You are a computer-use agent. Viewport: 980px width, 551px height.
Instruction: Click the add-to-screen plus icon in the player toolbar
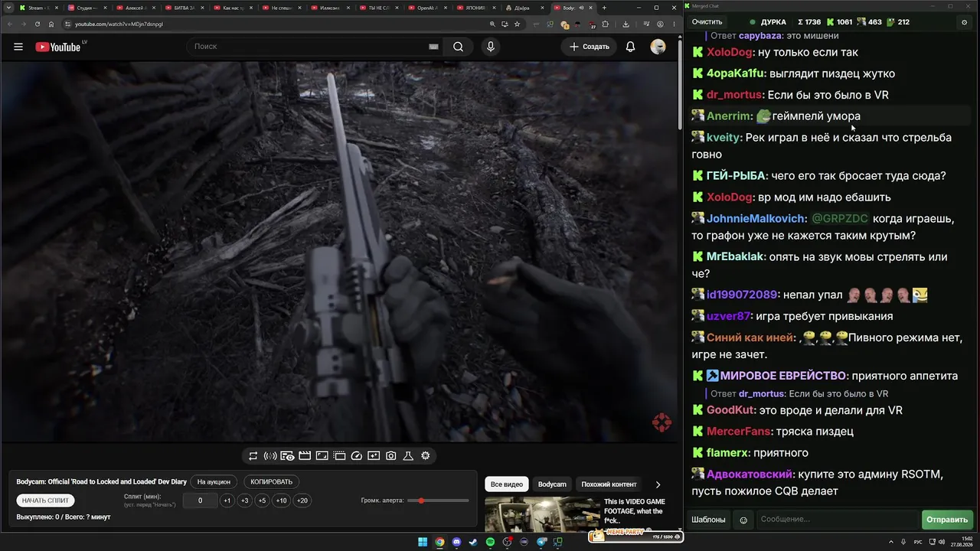point(374,456)
